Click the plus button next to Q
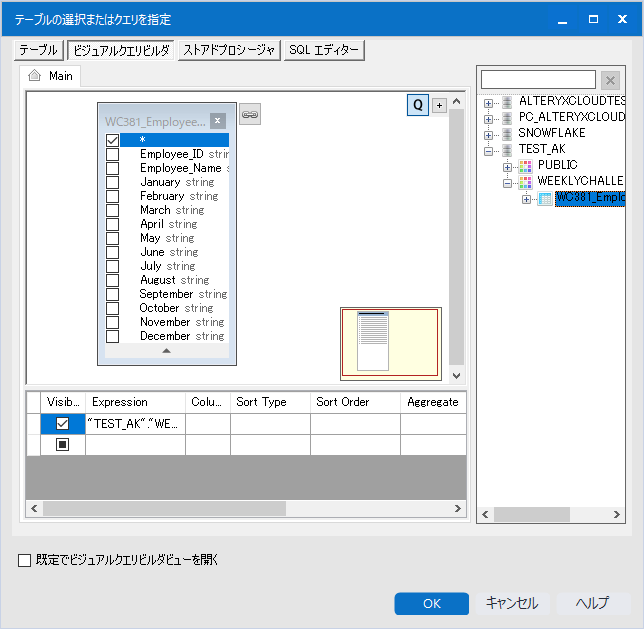Viewport: 644px width, 629px height. tap(439, 106)
